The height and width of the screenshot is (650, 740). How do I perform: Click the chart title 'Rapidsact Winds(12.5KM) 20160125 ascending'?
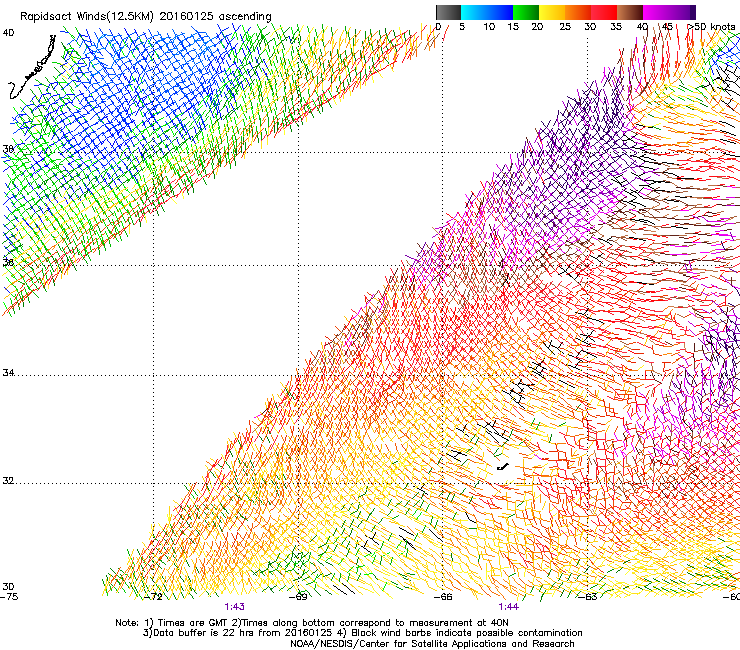(145, 17)
